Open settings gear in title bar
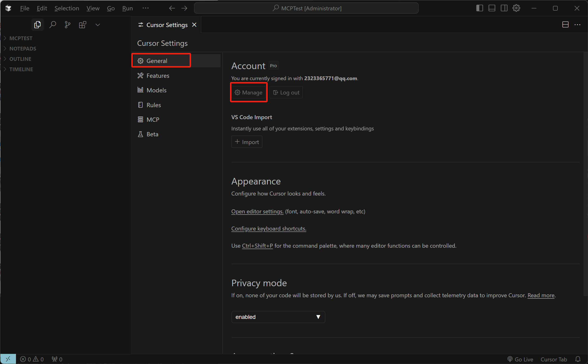The width and height of the screenshot is (588, 364). (516, 8)
